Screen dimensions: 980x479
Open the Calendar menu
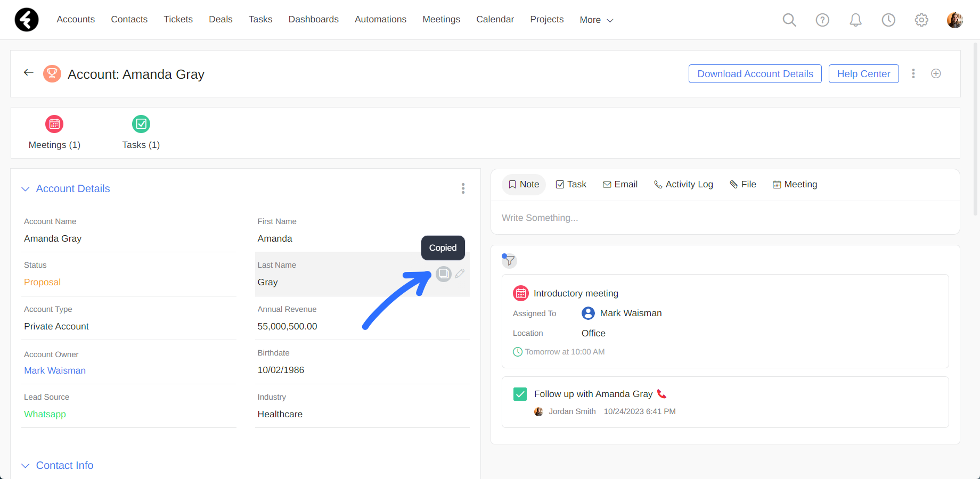(495, 19)
